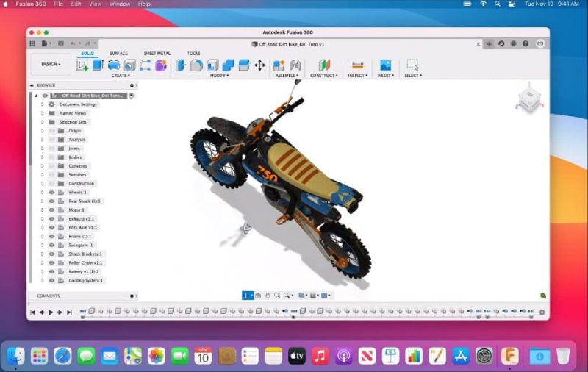Select the Revolve tool
588x372 pixels.
114,65
